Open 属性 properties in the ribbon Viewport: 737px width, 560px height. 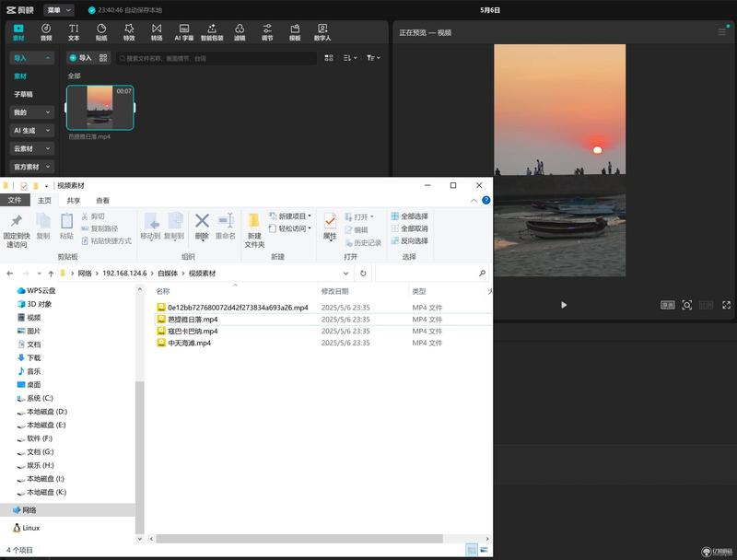point(330,226)
